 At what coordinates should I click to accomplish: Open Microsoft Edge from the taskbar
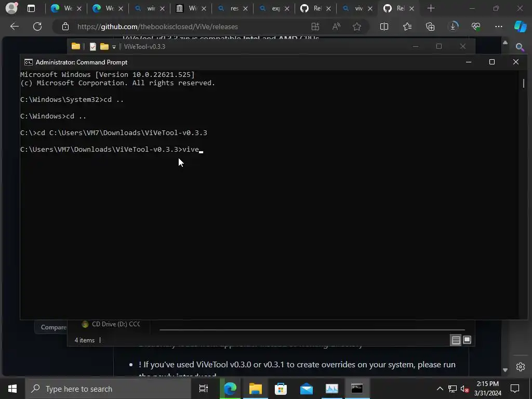point(230,389)
